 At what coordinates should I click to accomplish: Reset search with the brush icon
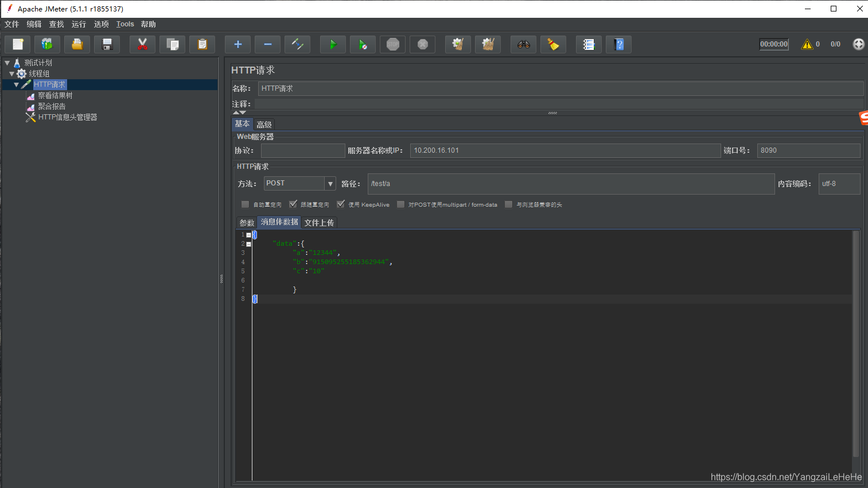(553, 44)
